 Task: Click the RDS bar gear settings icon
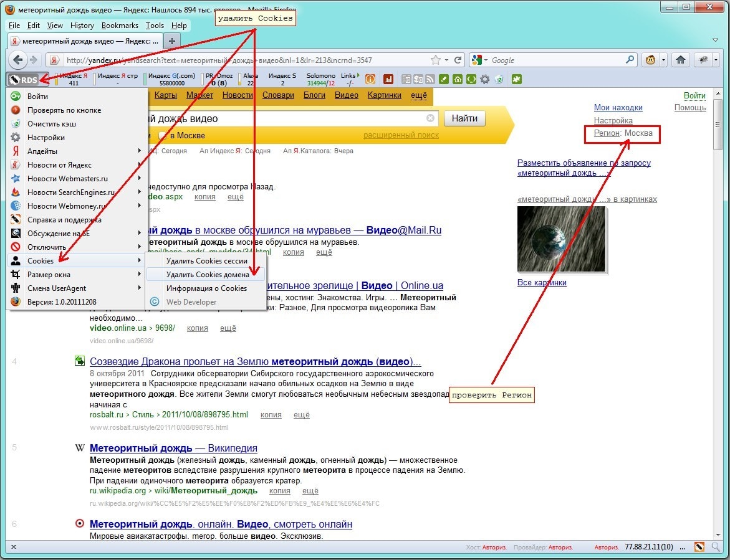(x=484, y=80)
